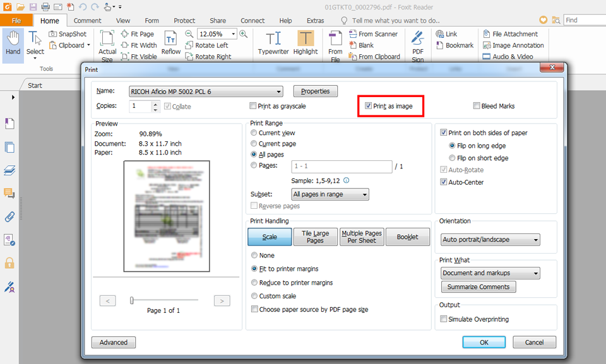Open the Print What dropdown
The width and height of the screenshot is (606, 364).
point(490,273)
